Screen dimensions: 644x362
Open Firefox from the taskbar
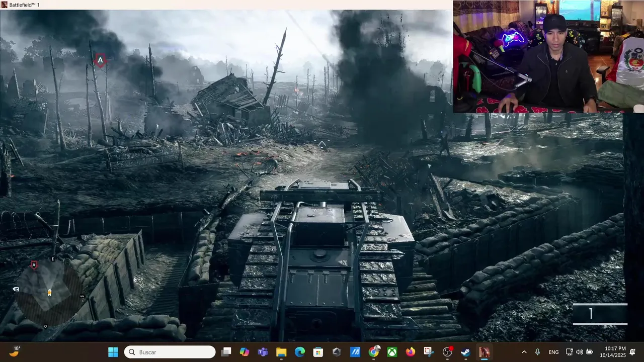(x=411, y=352)
